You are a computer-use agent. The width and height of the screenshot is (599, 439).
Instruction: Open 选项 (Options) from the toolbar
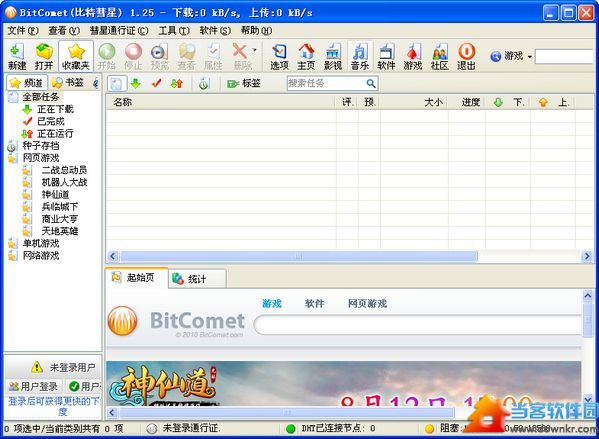[x=279, y=56]
